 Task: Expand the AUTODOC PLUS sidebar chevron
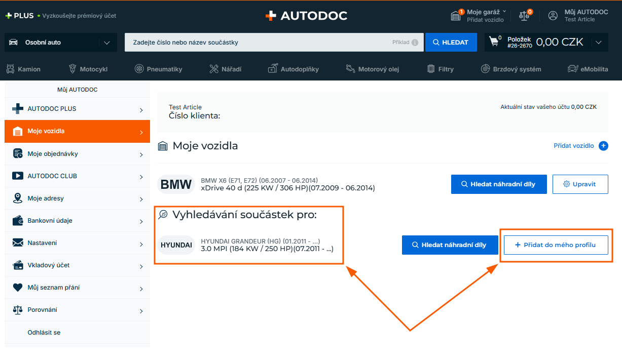141,109
